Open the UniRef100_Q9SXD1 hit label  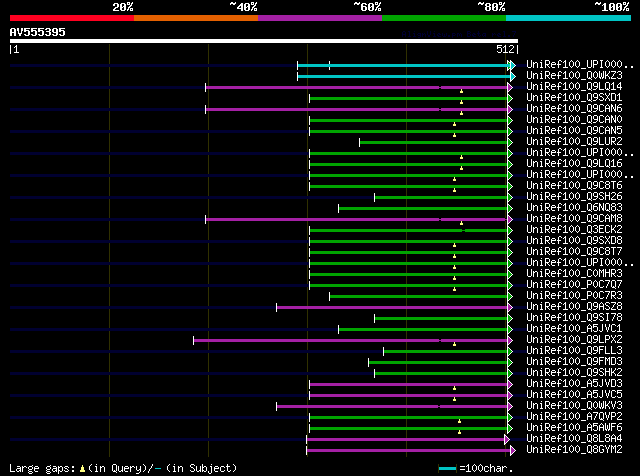(x=574, y=98)
